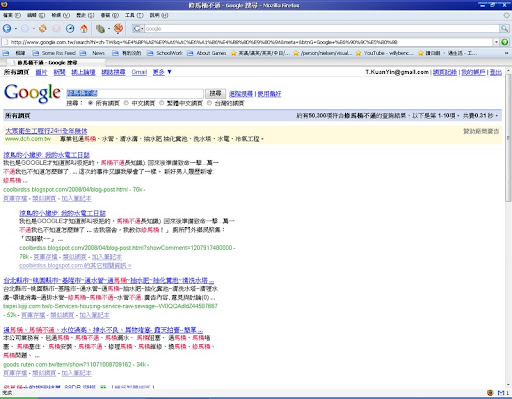Click the 搜尋 search button
Screen dimensions: 512x399
pyautogui.click(x=215, y=93)
